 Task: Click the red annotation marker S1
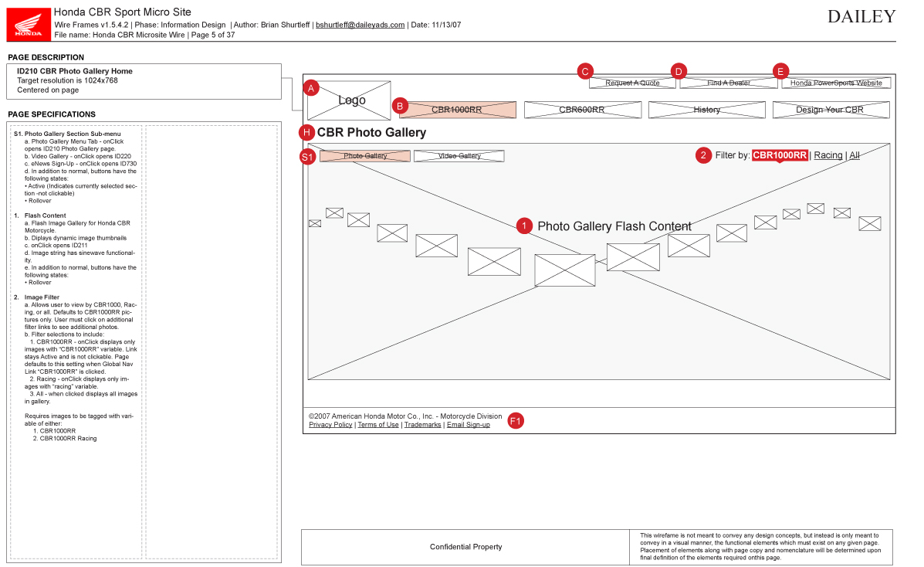point(308,157)
